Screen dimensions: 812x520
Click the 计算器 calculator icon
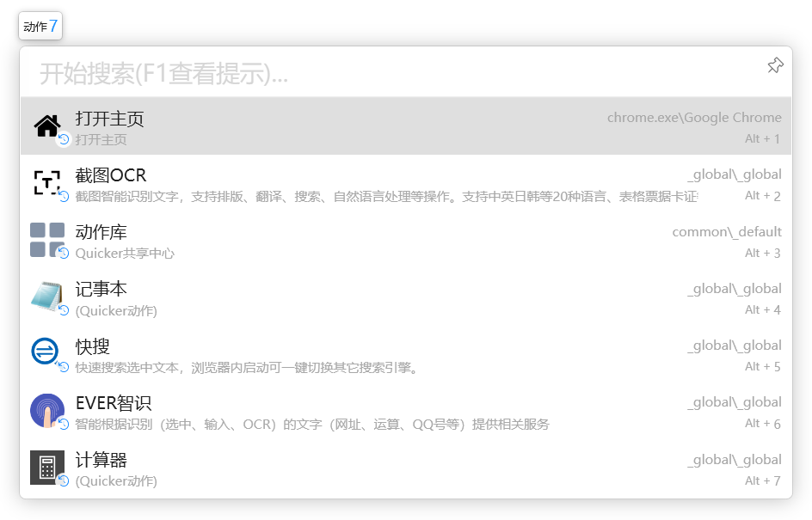pyautogui.click(x=47, y=468)
